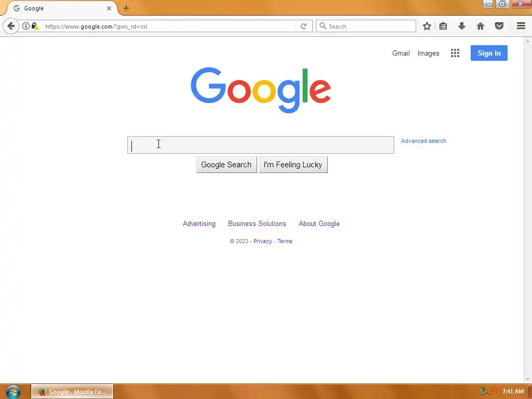Click the magnifier icon in Firefox search box
Image resolution: width=532 pixels, height=399 pixels.
(323, 26)
